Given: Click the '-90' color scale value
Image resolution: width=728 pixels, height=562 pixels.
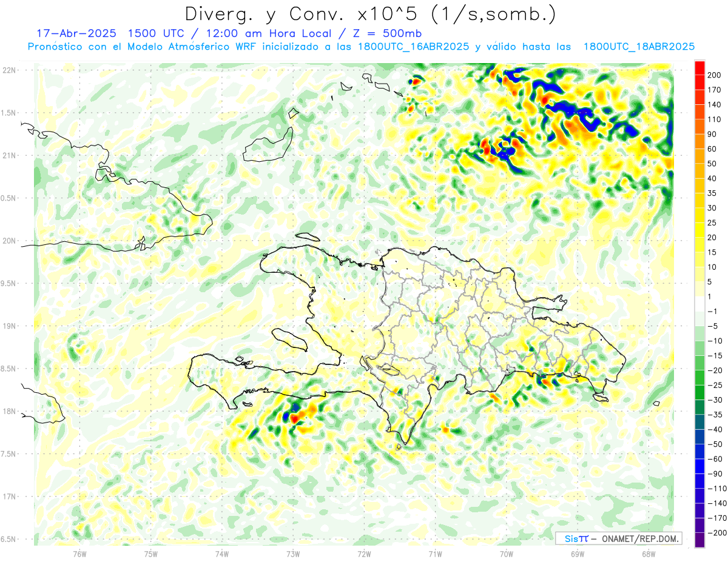Looking at the screenshot, I should [716, 474].
